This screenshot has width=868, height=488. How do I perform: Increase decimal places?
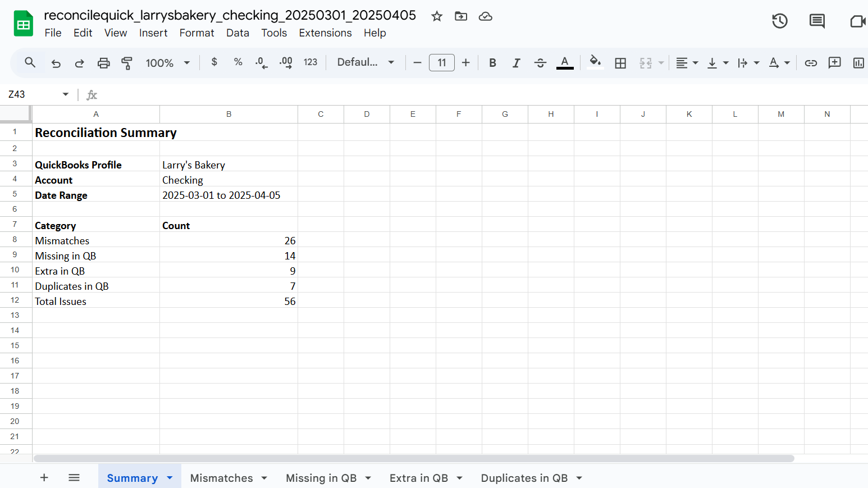point(286,63)
